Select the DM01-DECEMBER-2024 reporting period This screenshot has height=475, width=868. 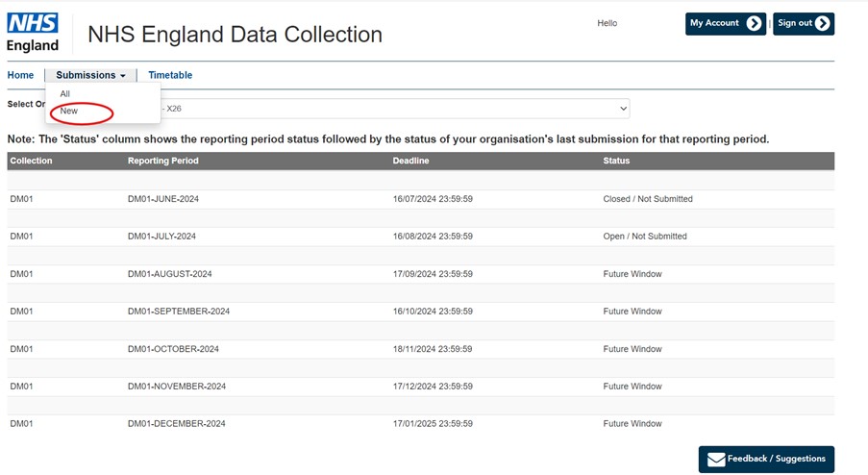click(x=177, y=423)
